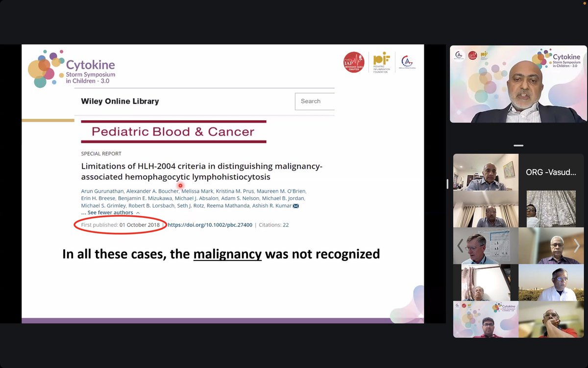Screen dimensions: 588x368
Task: Open author link Michael B. Jordan
Action: coord(282,198)
